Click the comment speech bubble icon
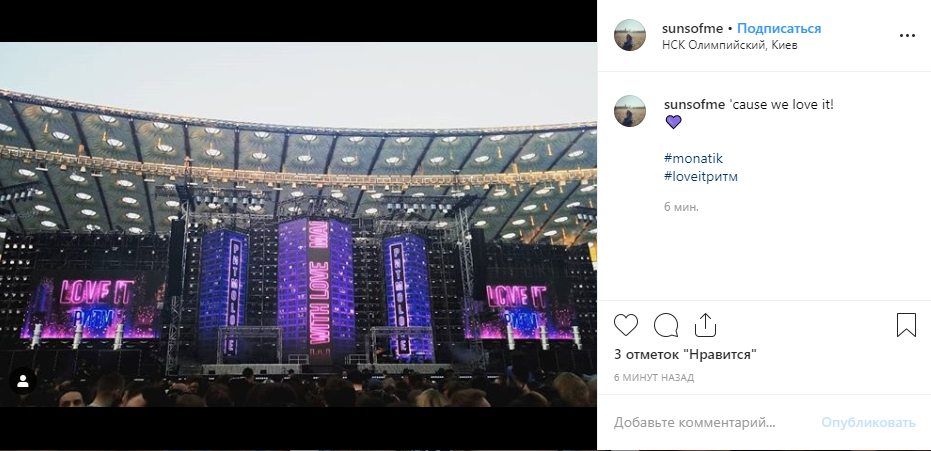931x451 pixels. [x=666, y=325]
